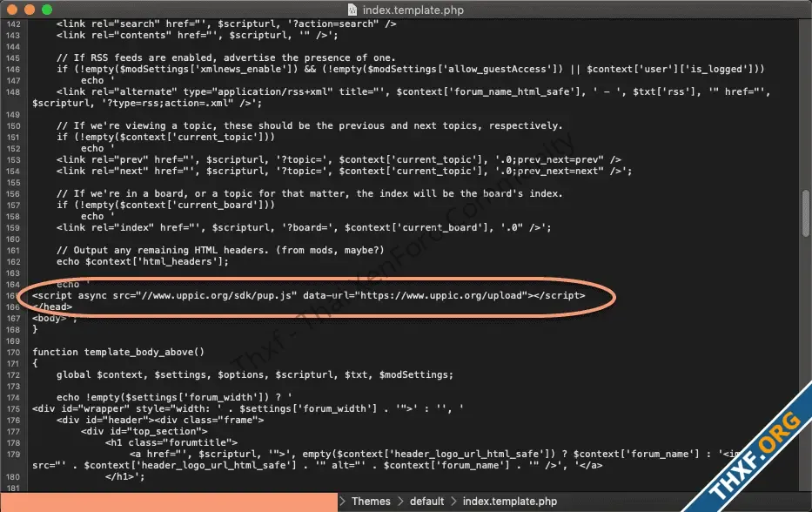Click the div id="top_section" code line
Image resolution: width=812 pixels, height=512 pixels.
(x=144, y=432)
